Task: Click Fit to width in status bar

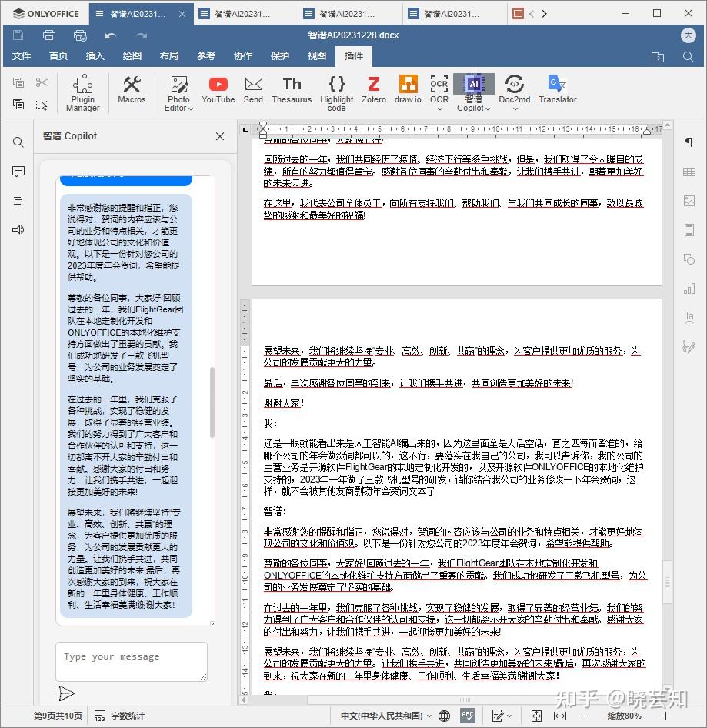Action: coord(560,716)
